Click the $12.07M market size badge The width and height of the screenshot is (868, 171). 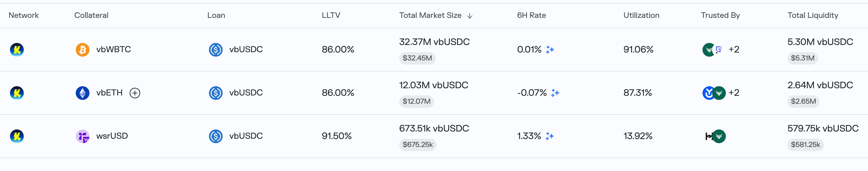(416, 101)
